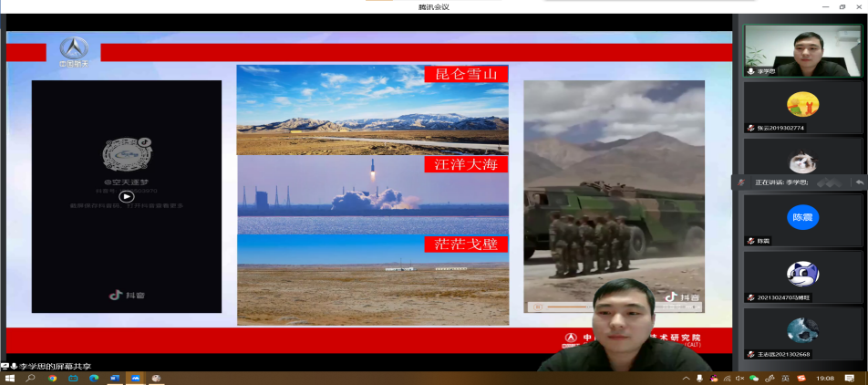Play the video in the left Douyin panel

pos(127,196)
